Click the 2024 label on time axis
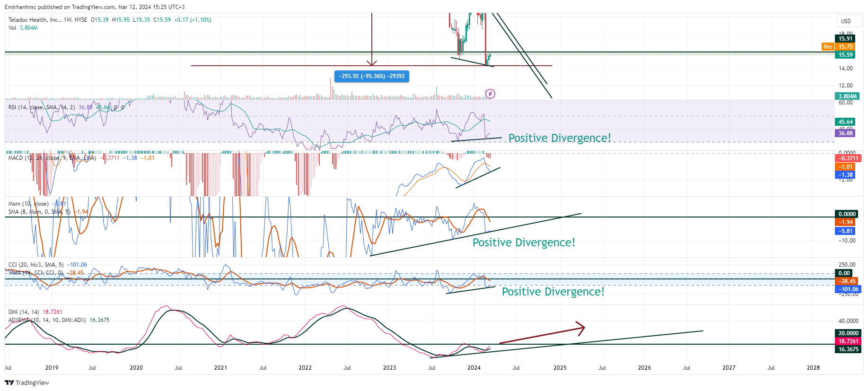The image size is (868, 391). 474,368
